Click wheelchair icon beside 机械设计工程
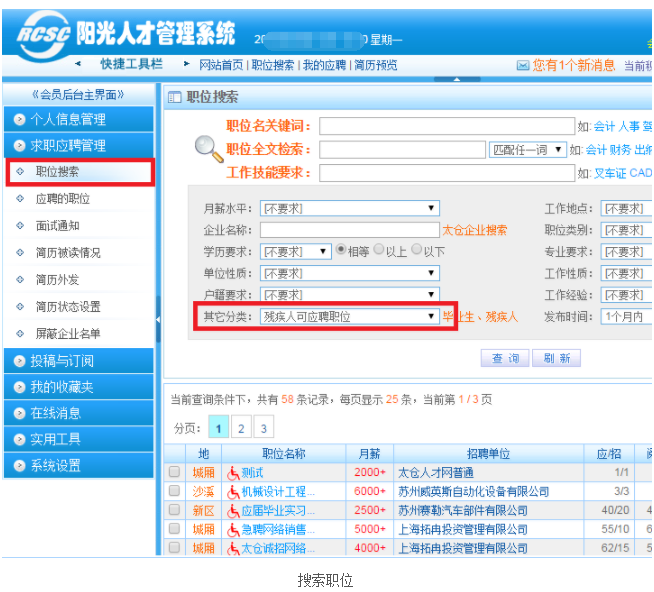This screenshot has height=592, width=654. (x=233, y=492)
